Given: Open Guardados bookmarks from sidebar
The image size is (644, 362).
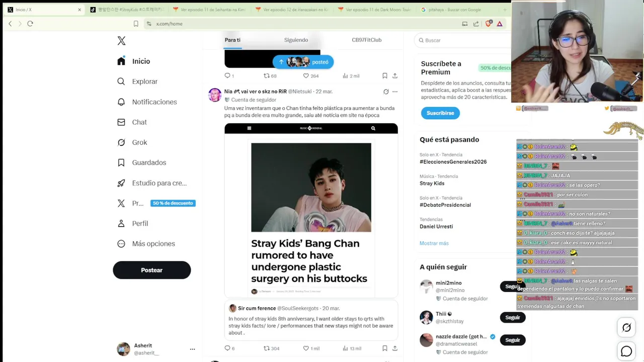Looking at the screenshot, I should tap(141, 162).
